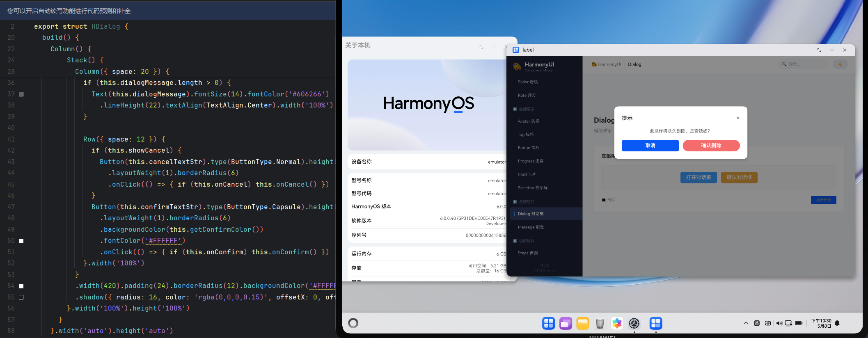Open the yellow file manager in the dock
Viewport: 868px width, 338px height.
[x=583, y=323]
